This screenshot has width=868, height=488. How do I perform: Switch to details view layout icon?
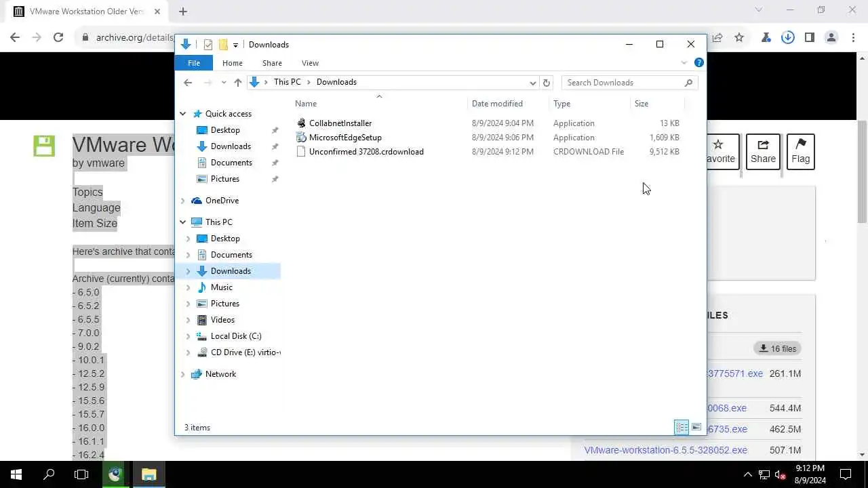682,427
